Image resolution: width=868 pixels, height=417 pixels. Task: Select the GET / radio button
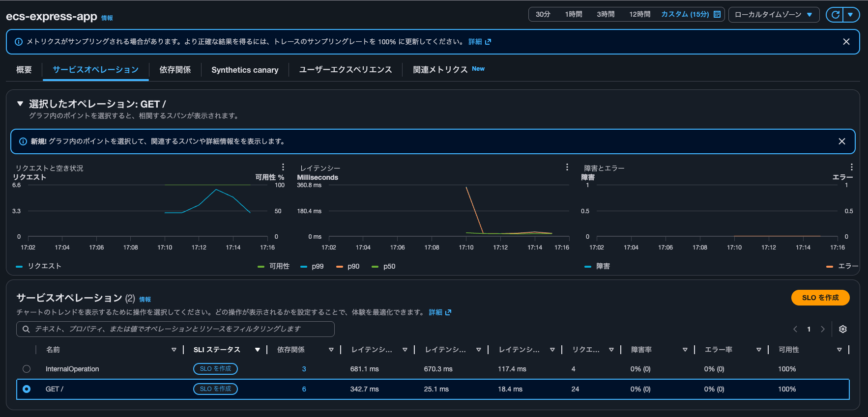[x=27, y=389]
